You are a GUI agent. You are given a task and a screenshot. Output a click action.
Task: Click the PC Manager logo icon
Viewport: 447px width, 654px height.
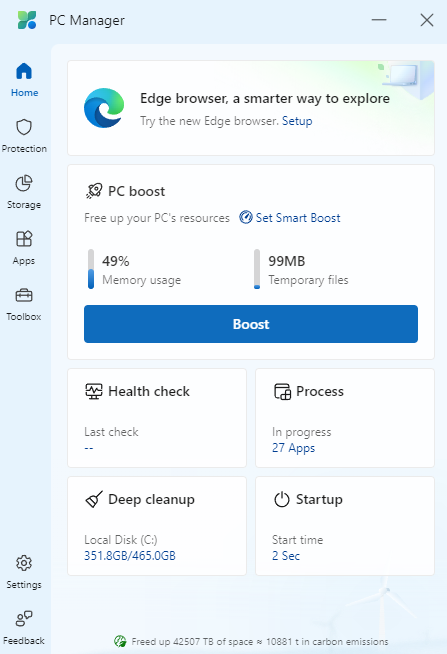coord(27,20)
